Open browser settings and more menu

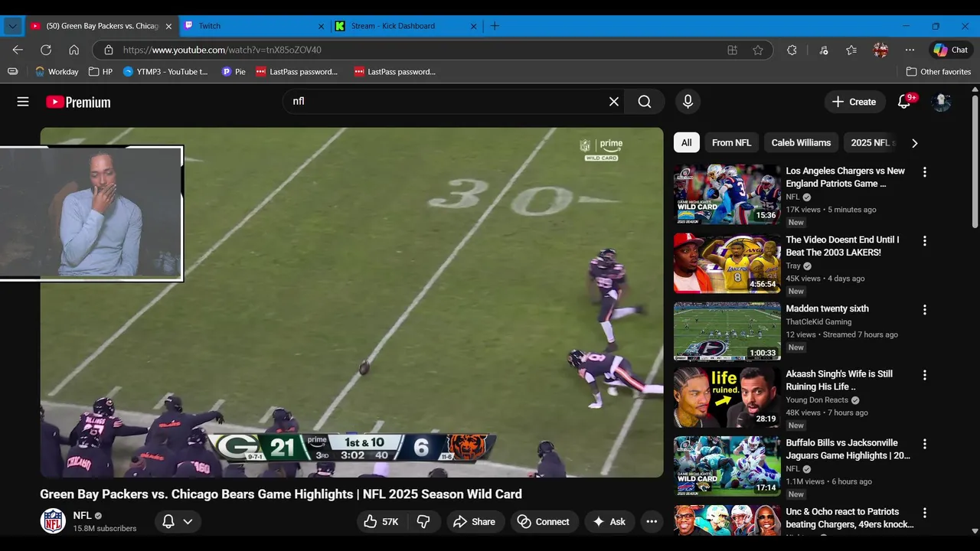click(x=910, y=50)
